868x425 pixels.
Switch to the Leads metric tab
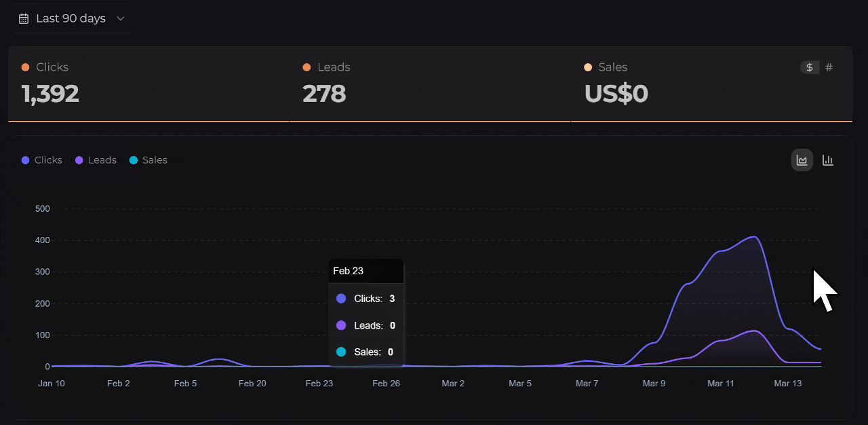click(x=429, y=84)
